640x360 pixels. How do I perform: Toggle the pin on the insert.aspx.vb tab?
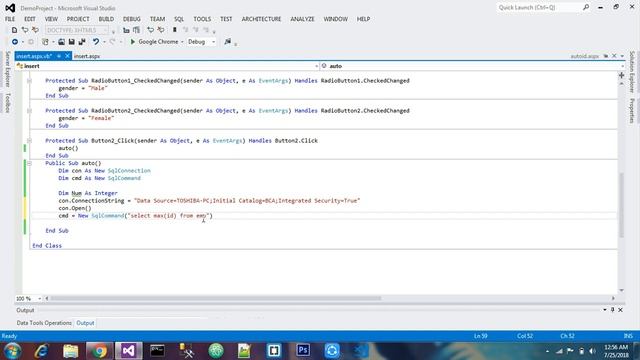click(x=59, y=56)
